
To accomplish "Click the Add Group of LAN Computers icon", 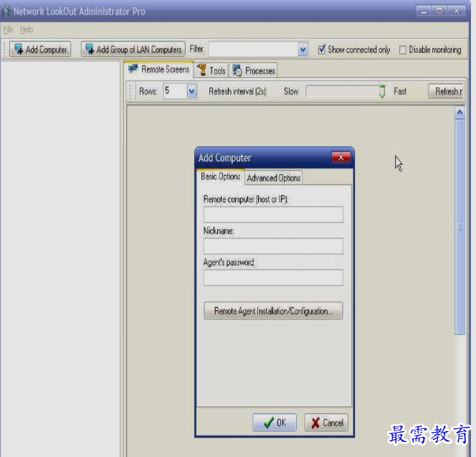I will (90, 49).
